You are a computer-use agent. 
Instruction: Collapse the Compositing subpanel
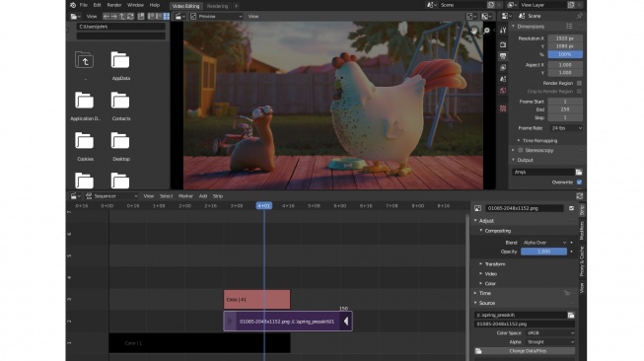click(481, 231)
